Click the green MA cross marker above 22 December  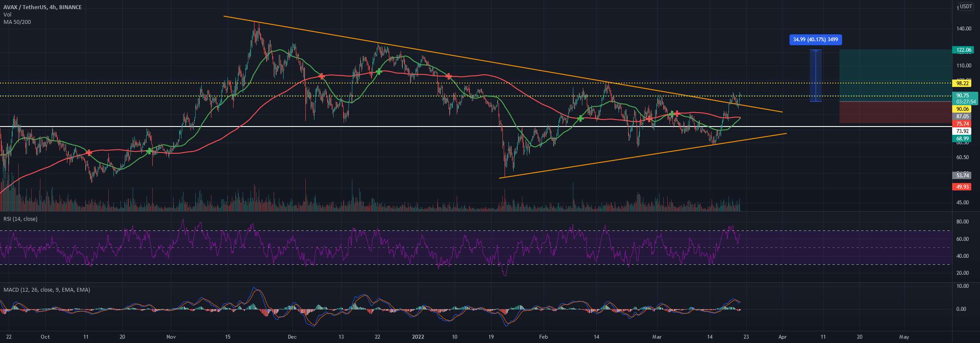point(378,71)
